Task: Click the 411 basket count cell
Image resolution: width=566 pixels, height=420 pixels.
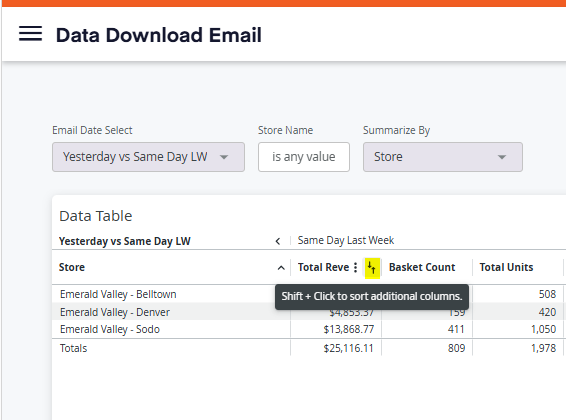Action: click(x=456, y=329)
